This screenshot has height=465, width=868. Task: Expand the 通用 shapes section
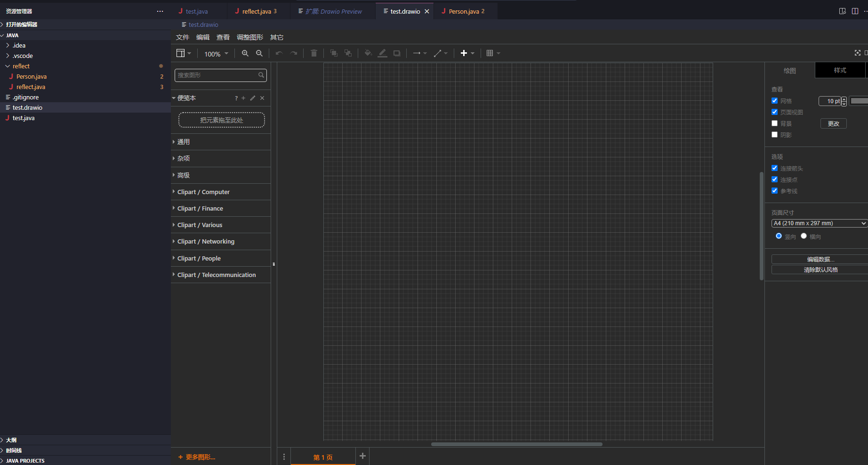(221, 142)
